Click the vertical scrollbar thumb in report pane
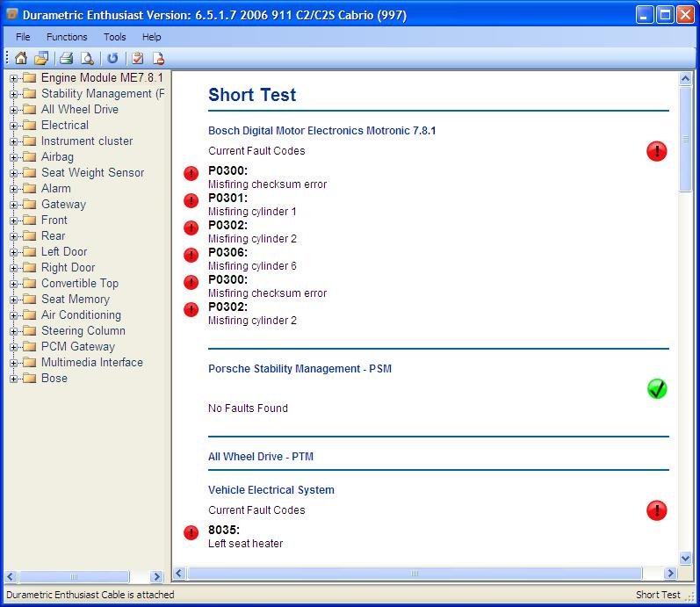This screenshot has width=700, height=607. [685, 139]
